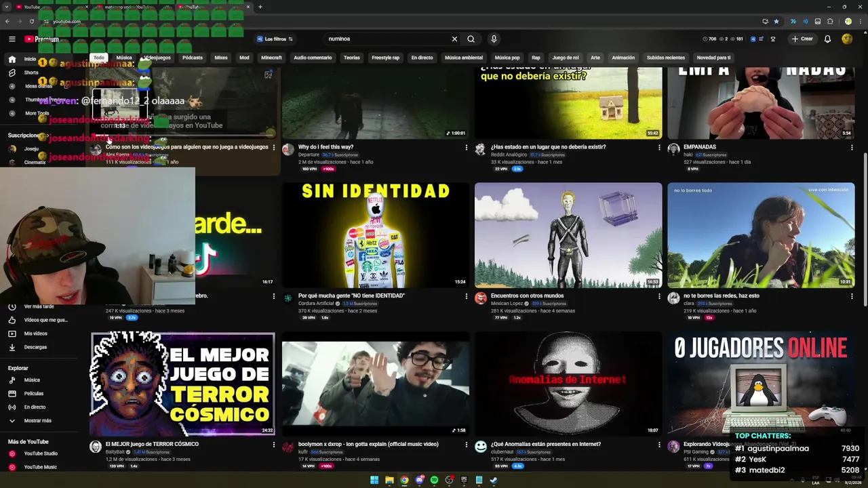Open Chrome tab search chevron

coord(8,7)
